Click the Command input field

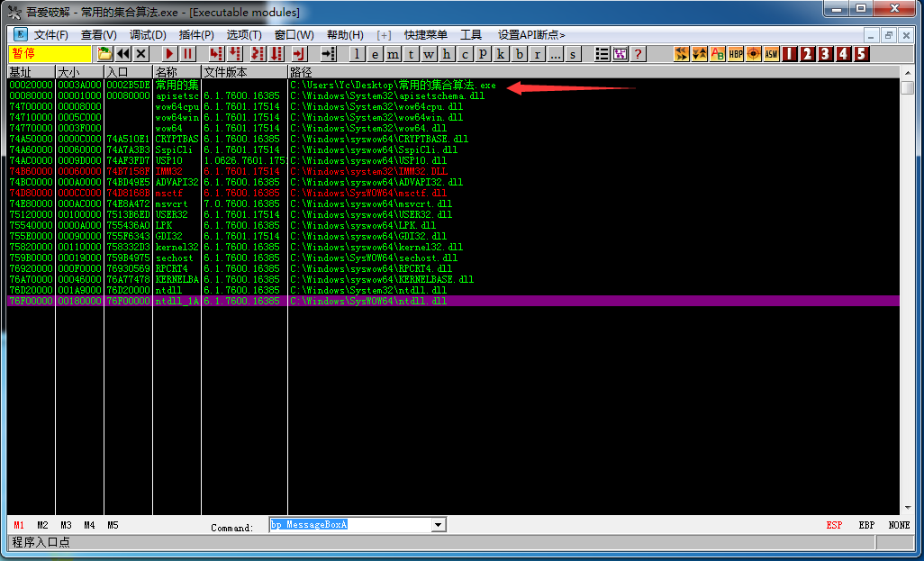(349, 525)
